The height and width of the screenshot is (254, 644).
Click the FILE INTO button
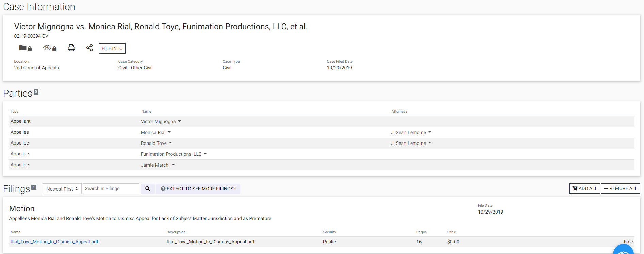[x=112, y=48]
